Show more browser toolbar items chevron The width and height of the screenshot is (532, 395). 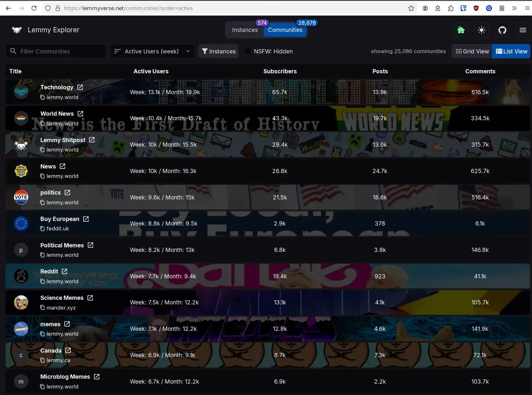(514, 8)
